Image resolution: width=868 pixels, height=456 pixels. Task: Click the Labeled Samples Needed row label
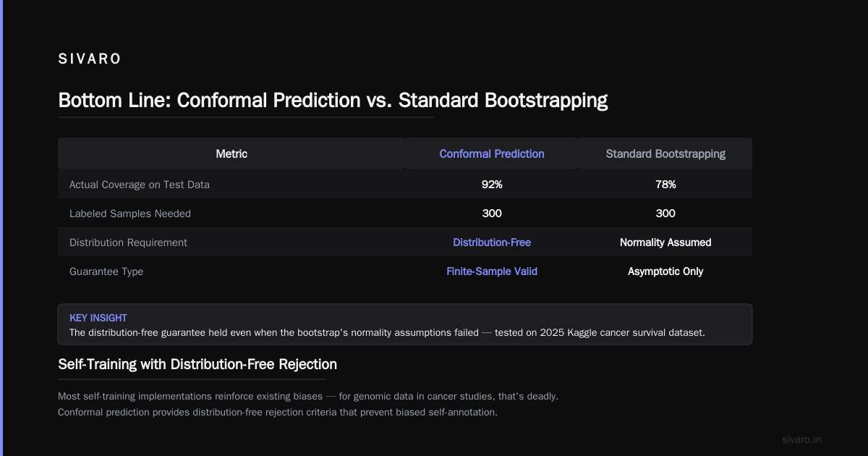[x=130, y=214]
